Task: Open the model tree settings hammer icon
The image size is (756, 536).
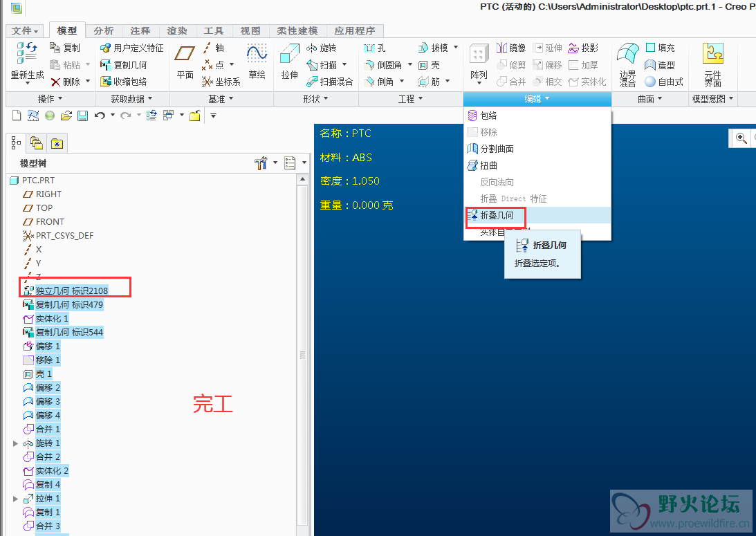Action: 260,163
